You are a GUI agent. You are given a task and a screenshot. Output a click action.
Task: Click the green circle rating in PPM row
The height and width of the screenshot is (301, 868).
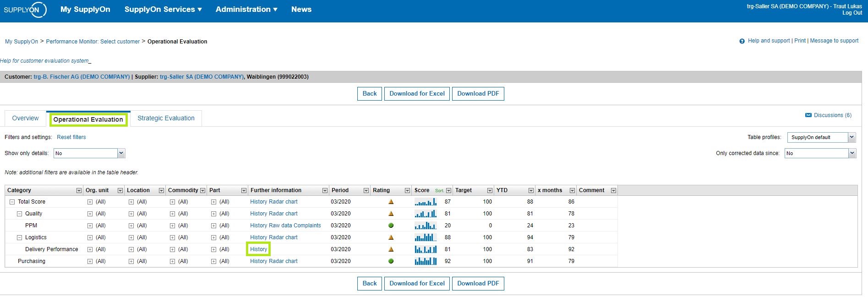[x=391, y=226]
